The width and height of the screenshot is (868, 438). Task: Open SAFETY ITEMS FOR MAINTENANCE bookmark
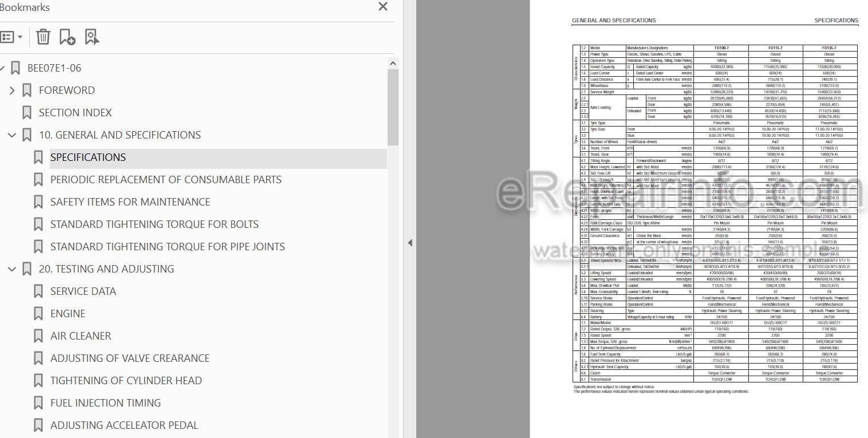[x=130, y=202]
